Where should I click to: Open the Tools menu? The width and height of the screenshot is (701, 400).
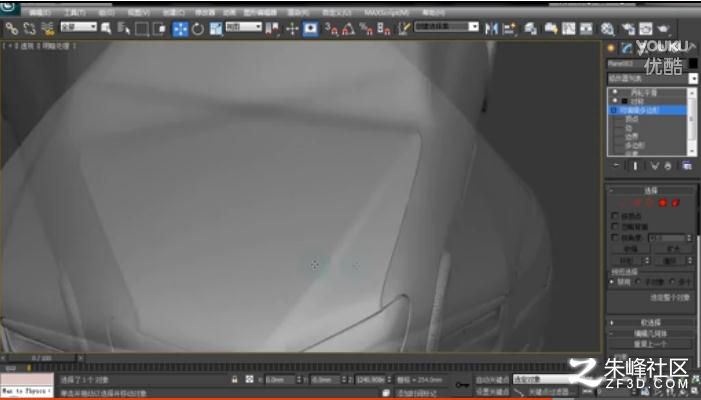[74, 13]
